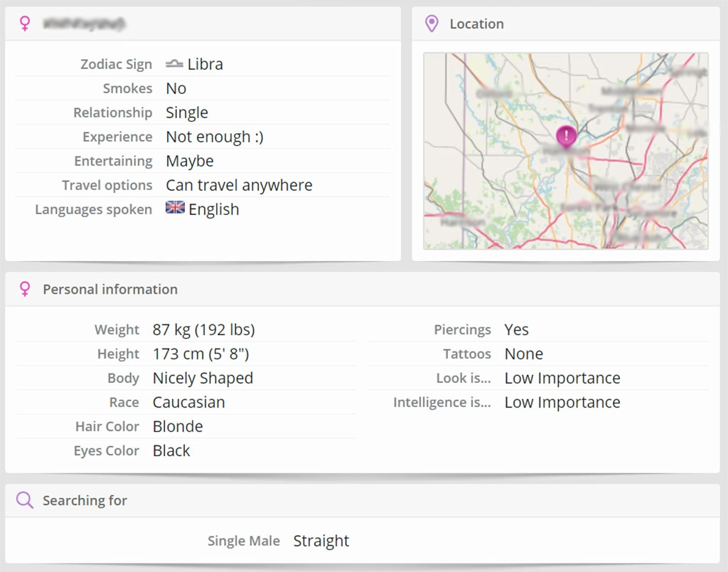
Task: Click the Location panel heading
Action: [476, 24]
